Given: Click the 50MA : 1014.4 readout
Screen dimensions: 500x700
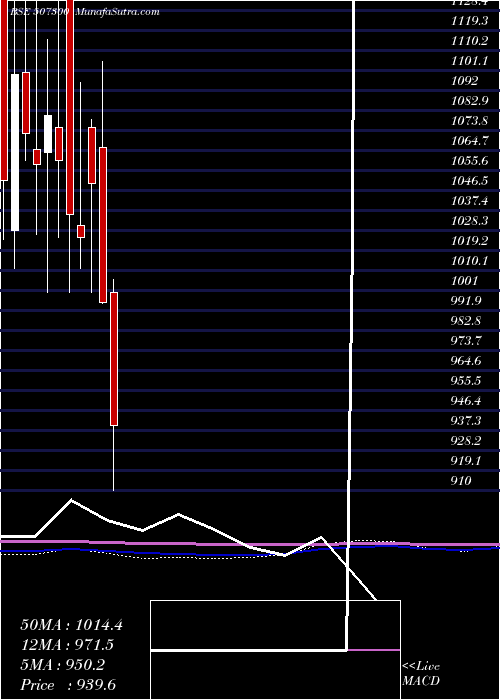Looking at the screenshot, I should (x=71, y=625).
